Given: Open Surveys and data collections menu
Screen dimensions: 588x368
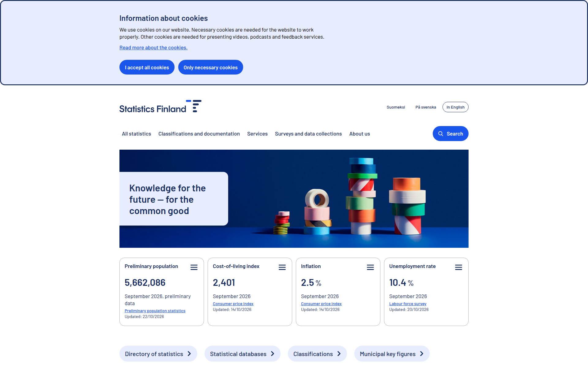Looking at the screenshot, I should pyautogui.click(x=308, y=134).
